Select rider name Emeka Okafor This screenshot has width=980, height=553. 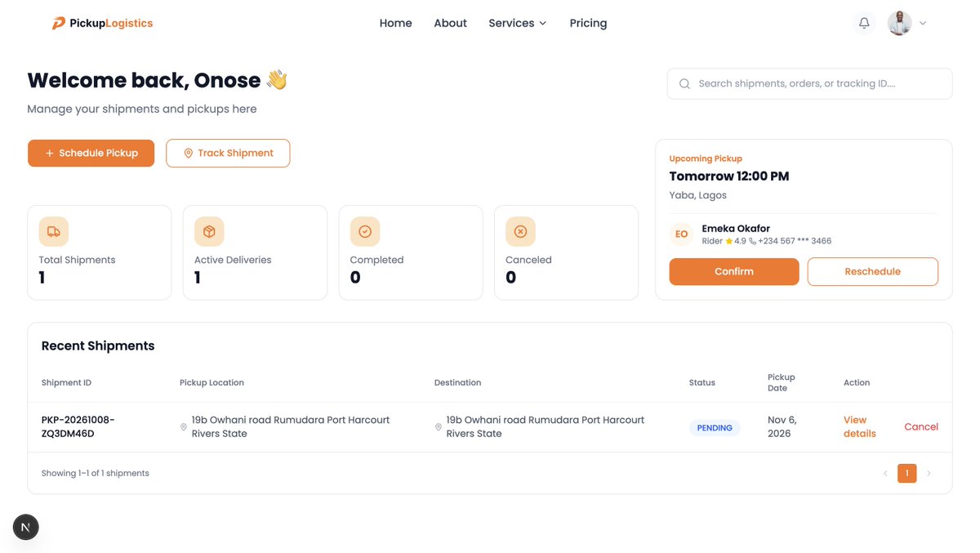(736, 229)
